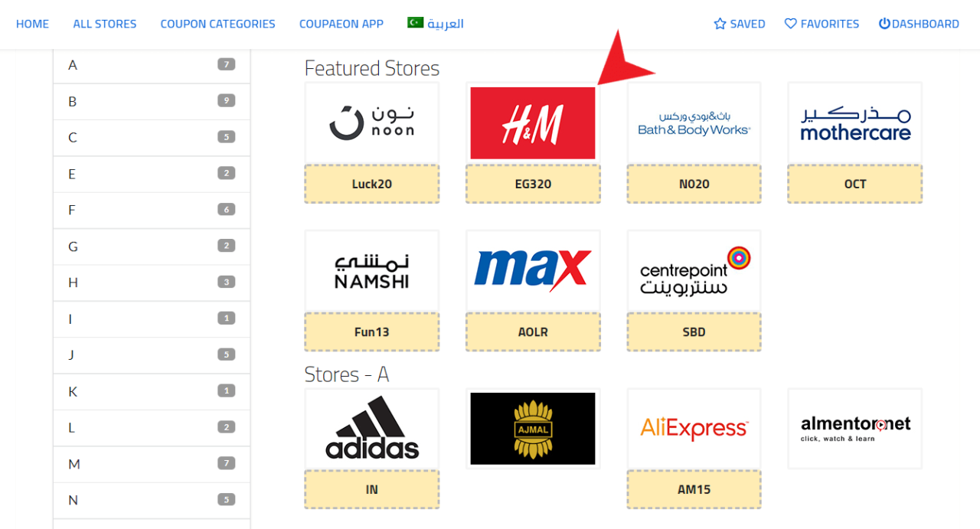Open Saved coupons star link

[740, 24]
